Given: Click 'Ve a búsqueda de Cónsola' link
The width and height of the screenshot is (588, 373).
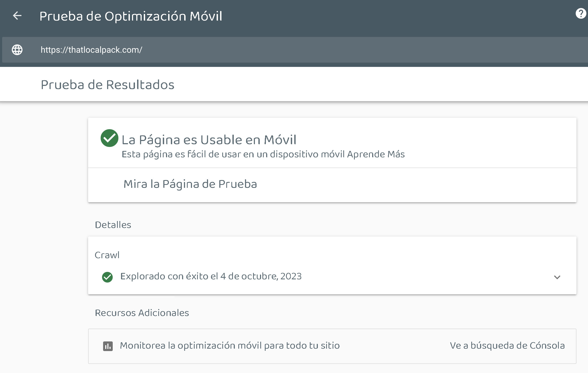Looking at the screenshot, I should click(507, 346).
